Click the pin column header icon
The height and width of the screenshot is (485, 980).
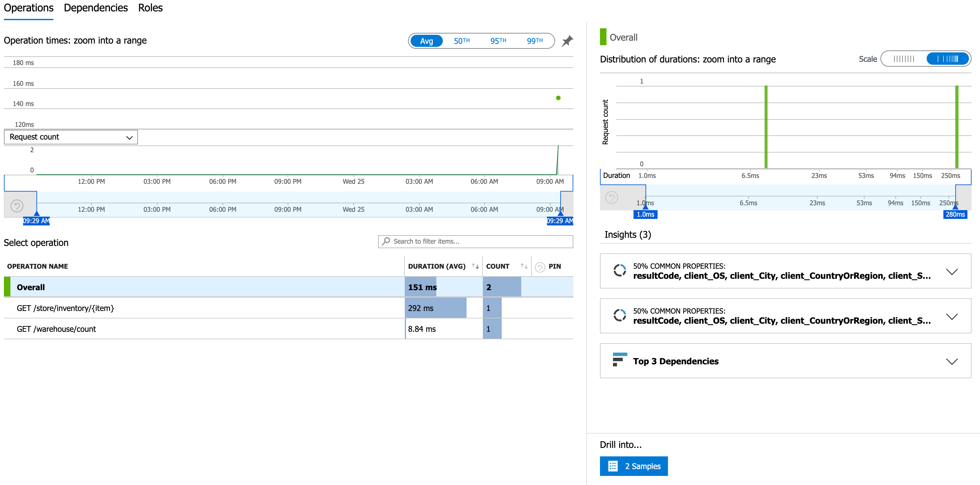539,267
